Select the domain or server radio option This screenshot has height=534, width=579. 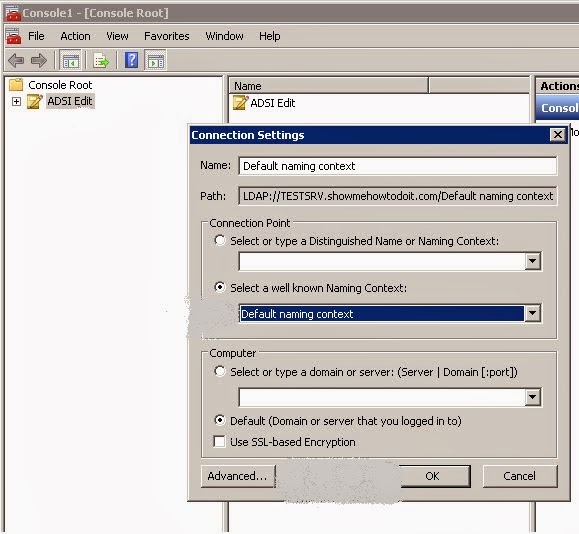pyautogui.click(x=220, y=371)
